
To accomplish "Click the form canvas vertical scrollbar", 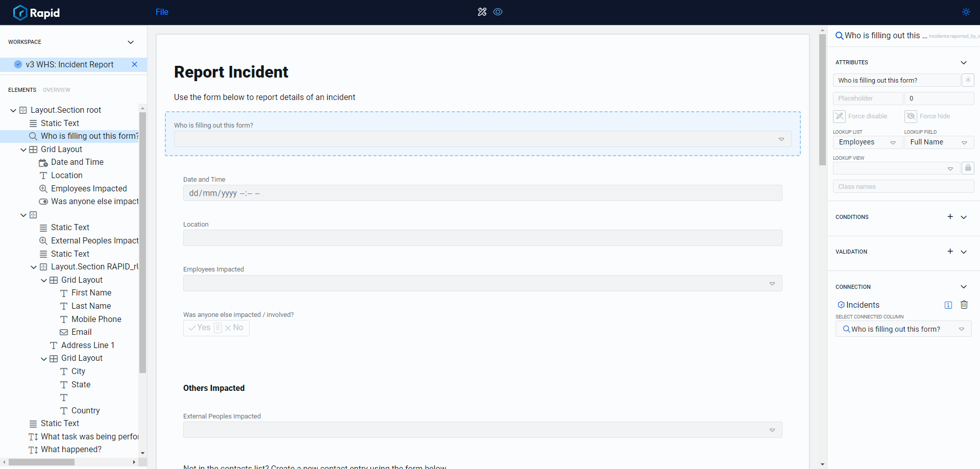I will click(822, 100).
